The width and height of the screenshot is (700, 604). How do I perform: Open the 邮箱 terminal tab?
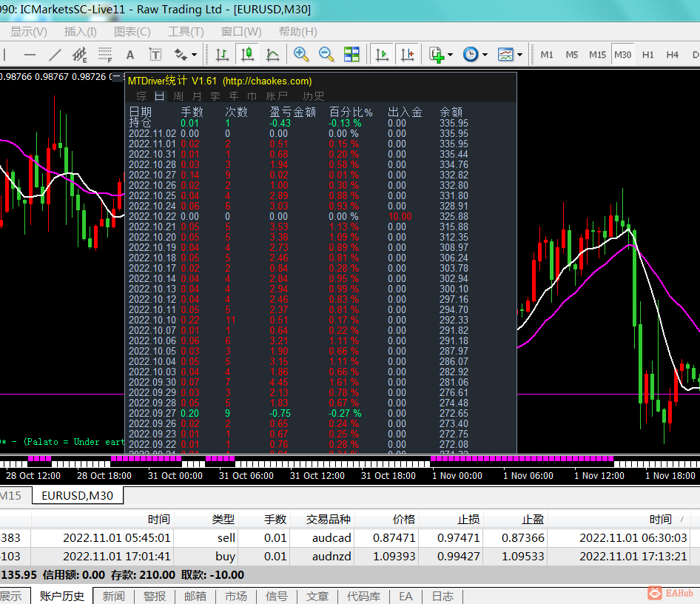coord(195,596)
